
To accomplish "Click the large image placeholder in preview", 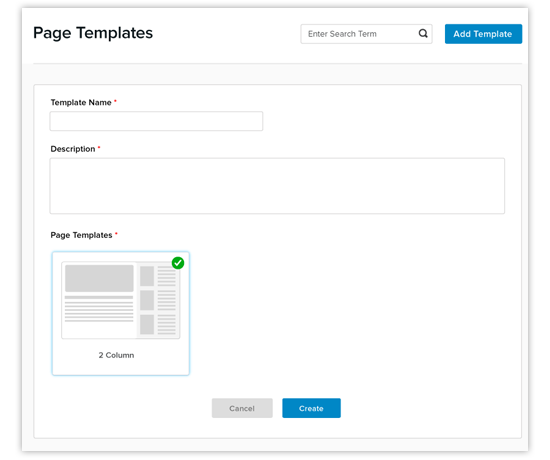I will point(99,278).
